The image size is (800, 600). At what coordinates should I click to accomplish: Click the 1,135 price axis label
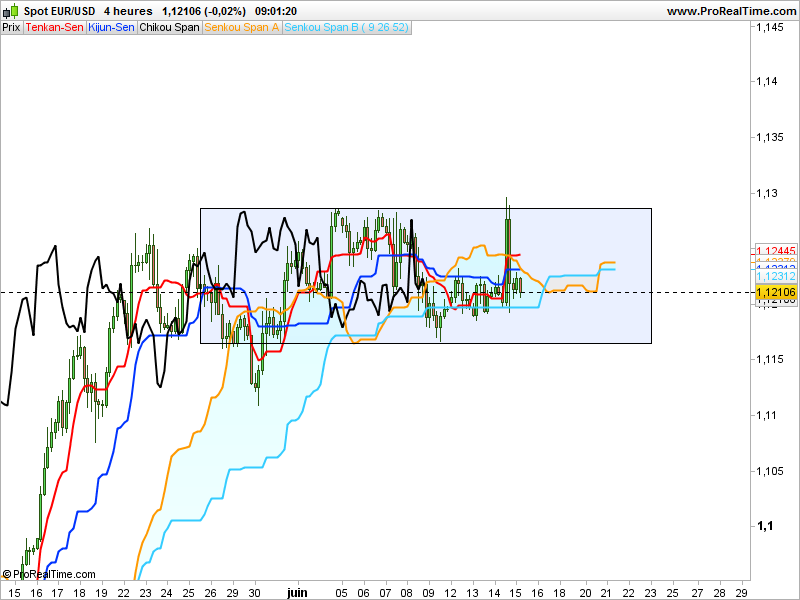(x=770, y=137)
